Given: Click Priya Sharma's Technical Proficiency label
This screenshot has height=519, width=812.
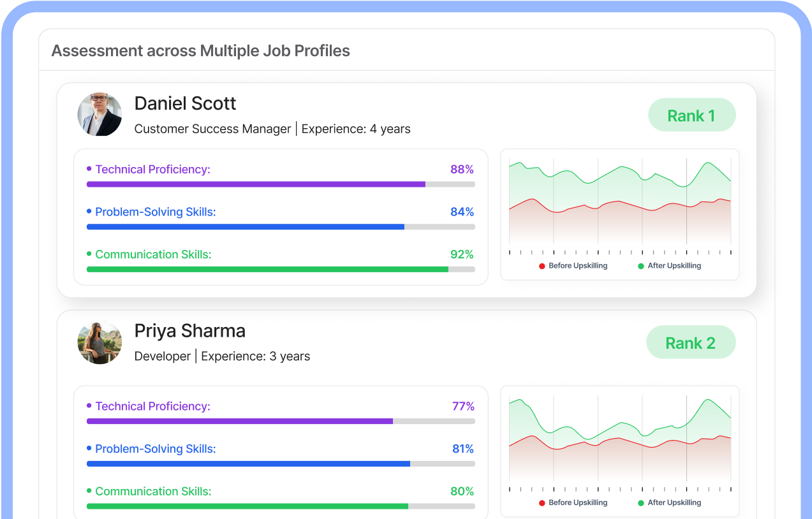Looking at the screenshot, I should (153, 406).
